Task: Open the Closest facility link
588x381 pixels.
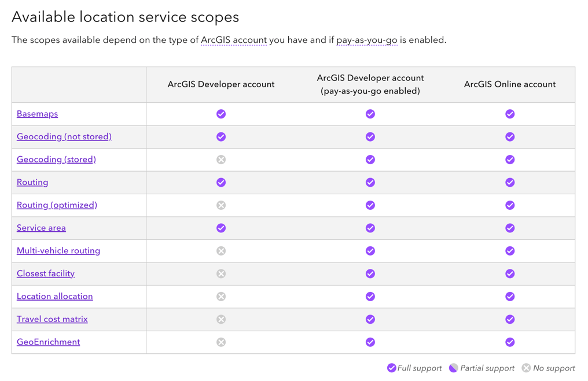Action: click(46, 273)
